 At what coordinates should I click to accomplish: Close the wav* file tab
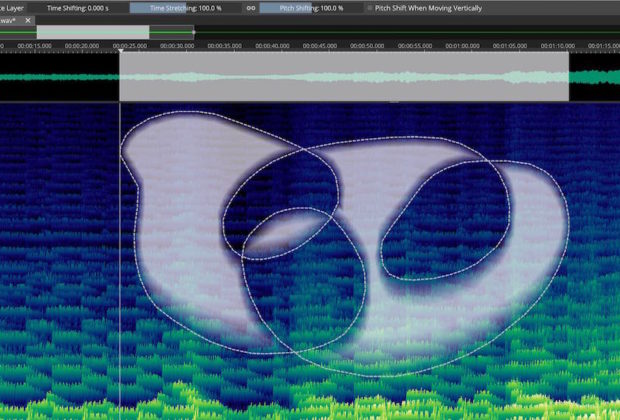coord(28,21)
